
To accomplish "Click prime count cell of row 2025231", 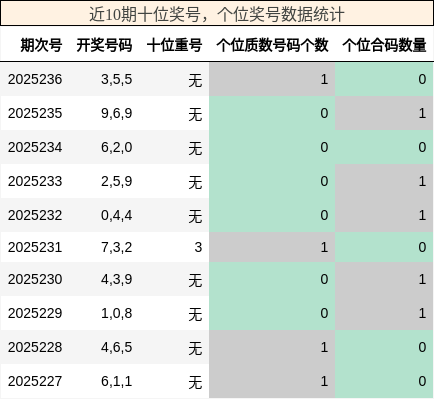I will pos(272,247).
